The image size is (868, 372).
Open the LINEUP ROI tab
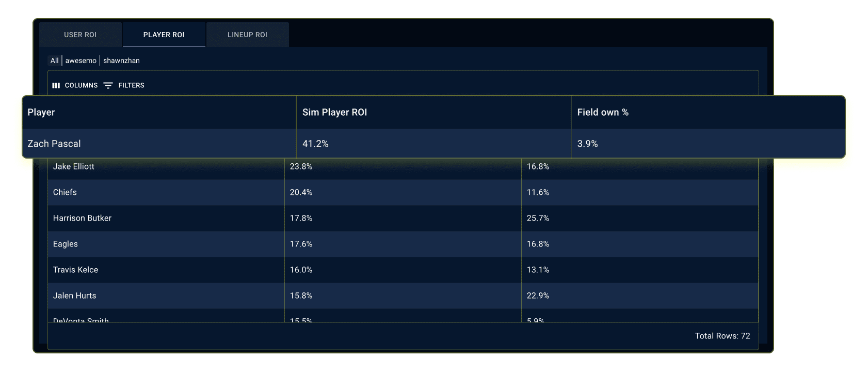point(248,35)
